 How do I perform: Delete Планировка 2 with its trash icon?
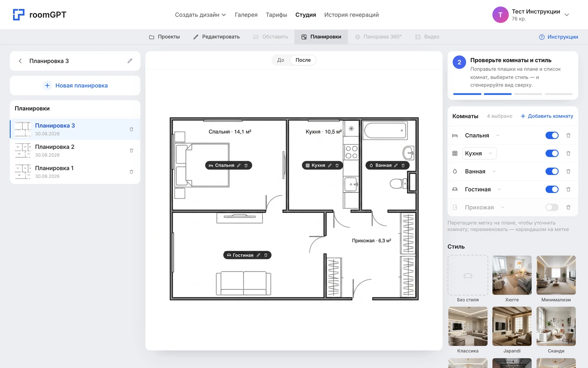point(131,151)
